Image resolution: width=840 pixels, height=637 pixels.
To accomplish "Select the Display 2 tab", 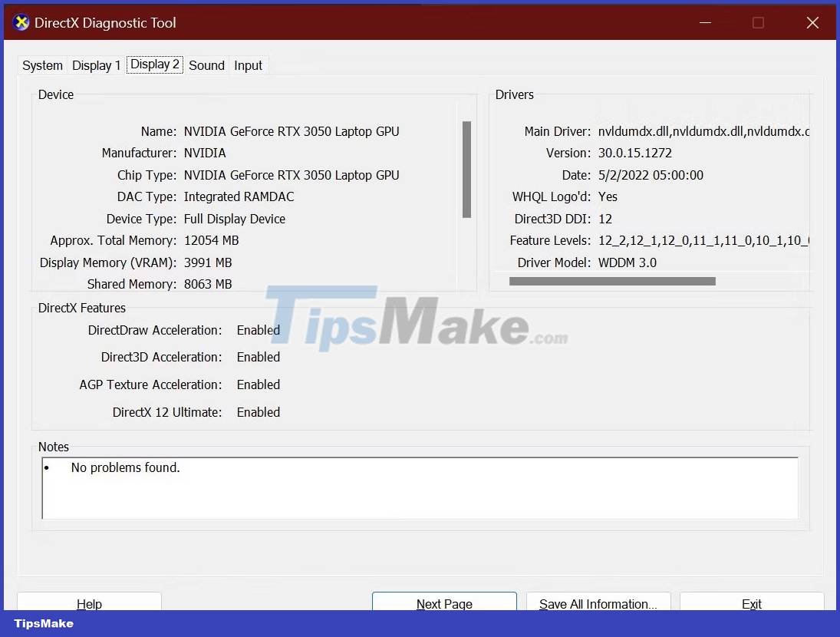I will point(154,65).
